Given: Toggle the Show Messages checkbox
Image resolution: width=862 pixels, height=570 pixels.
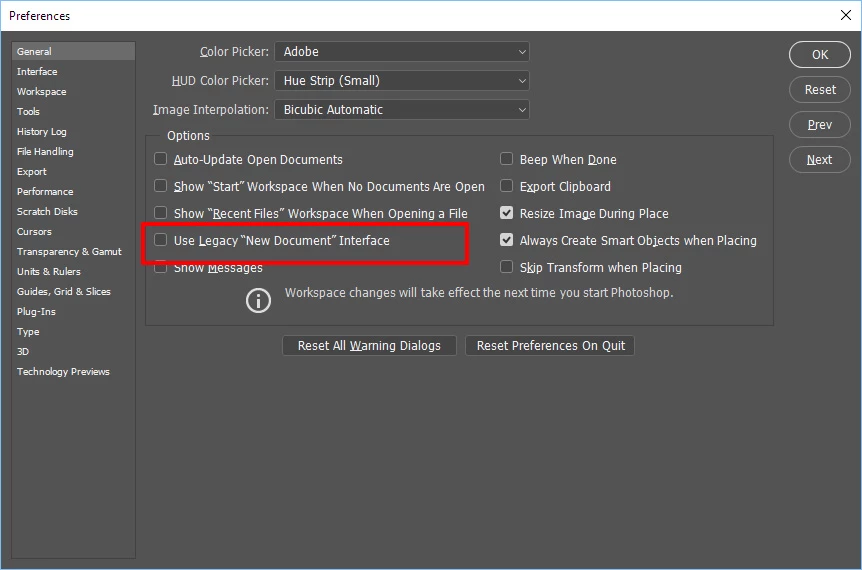Looking at the screenshot, I should point(161,268).
